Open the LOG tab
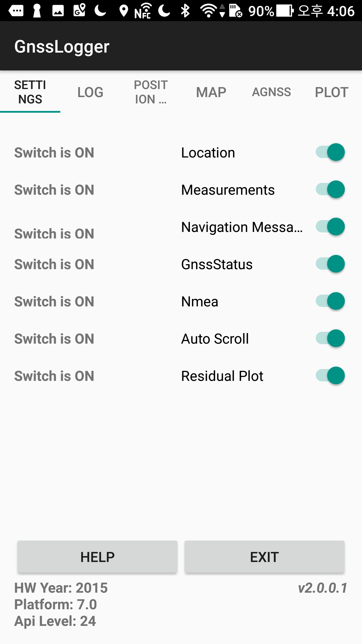This screenshot has height=644, width=362. (90, 92)
